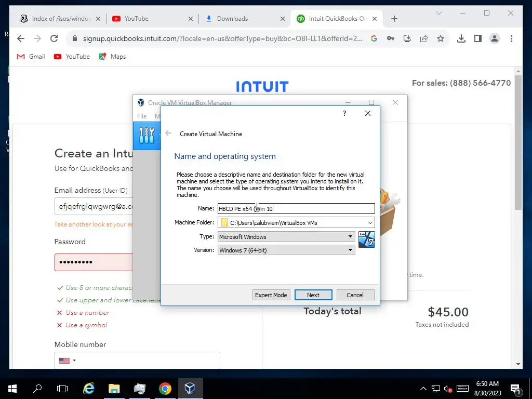Open File Explorer from taskbar

114,389
